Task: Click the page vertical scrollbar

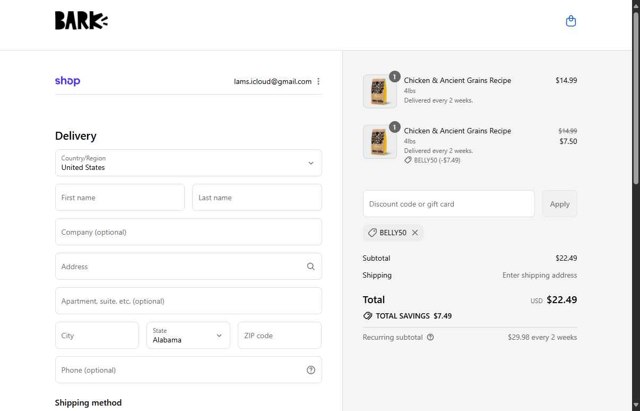Action: (636, 98)
